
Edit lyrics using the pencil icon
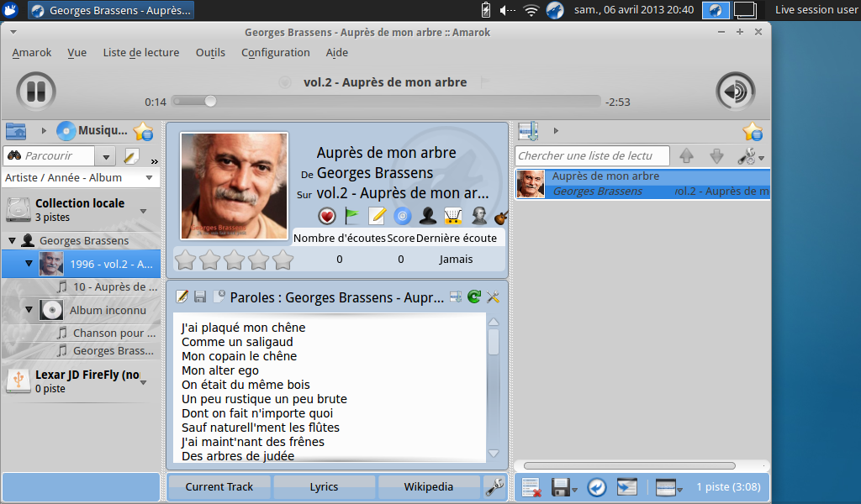point(182,297)
